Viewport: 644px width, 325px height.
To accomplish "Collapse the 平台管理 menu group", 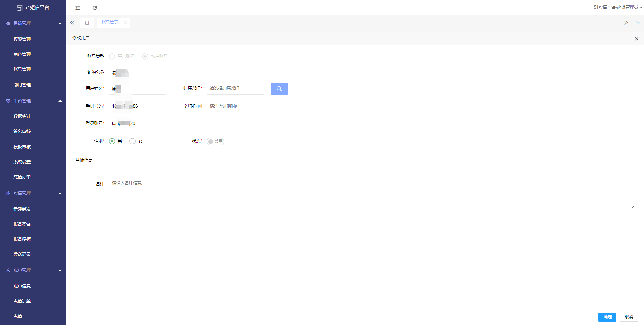I will click(x=60, y=101).
